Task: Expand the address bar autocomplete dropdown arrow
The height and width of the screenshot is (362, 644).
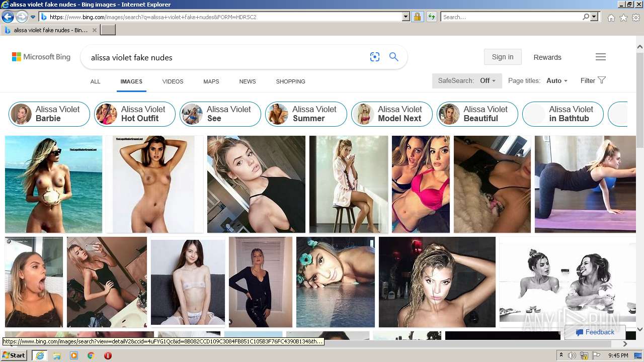Action: pyautogui.click(x=406, y=17)
